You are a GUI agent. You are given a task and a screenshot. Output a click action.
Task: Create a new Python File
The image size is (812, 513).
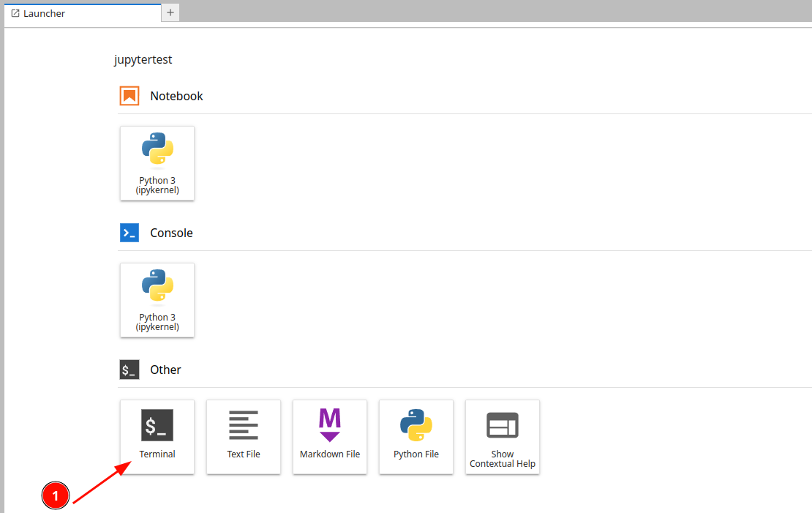click(416, 436)
